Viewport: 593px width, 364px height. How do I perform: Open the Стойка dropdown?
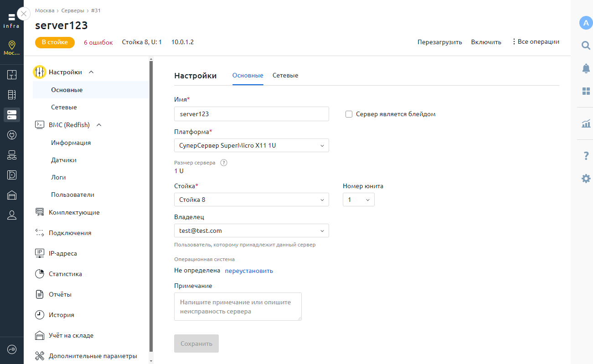251,200
